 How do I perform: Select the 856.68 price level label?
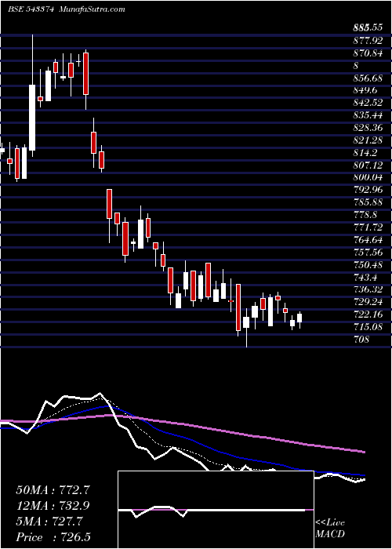click(368, 78)
